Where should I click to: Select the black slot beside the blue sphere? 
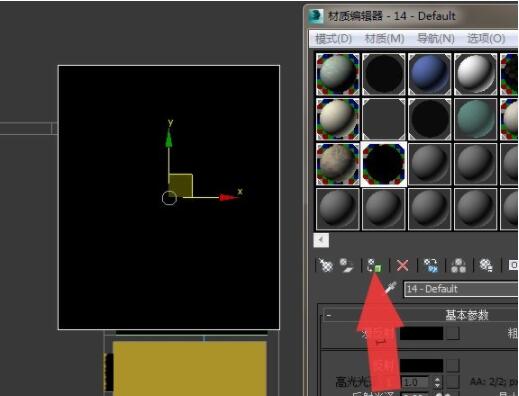click(384, 74)
